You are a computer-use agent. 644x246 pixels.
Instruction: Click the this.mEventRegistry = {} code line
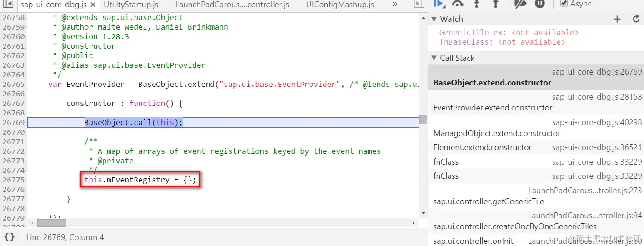(140, 180)
